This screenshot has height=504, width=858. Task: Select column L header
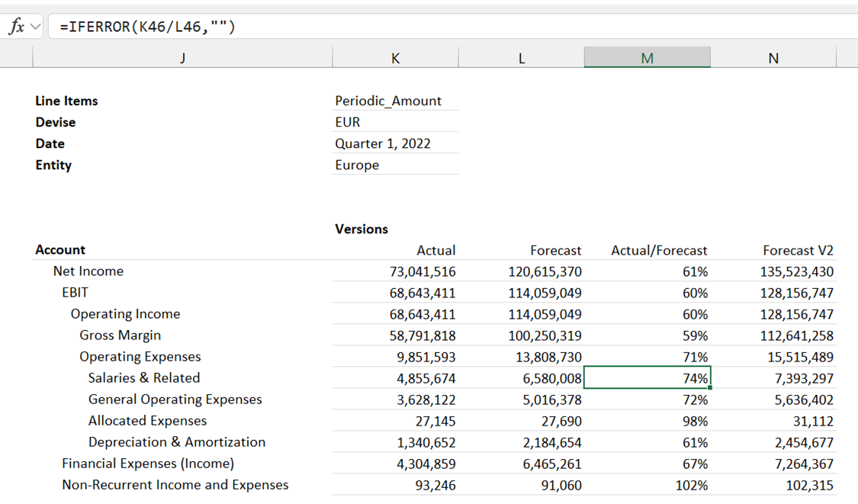521,58
